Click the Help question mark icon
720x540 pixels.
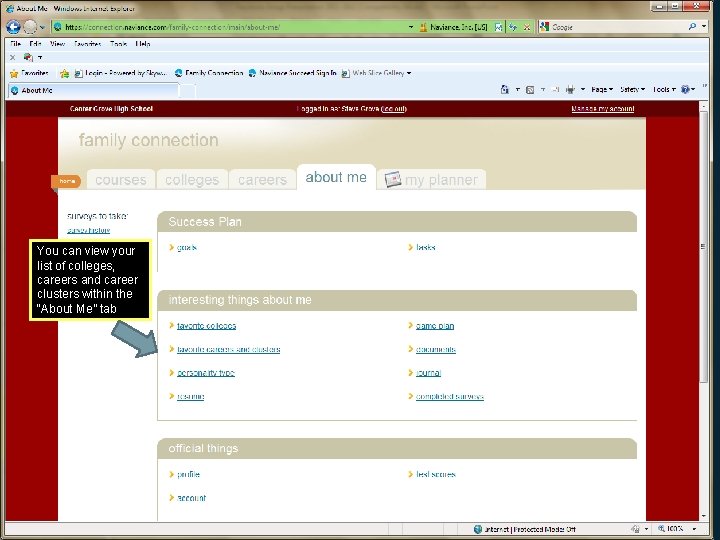[685, 90]
